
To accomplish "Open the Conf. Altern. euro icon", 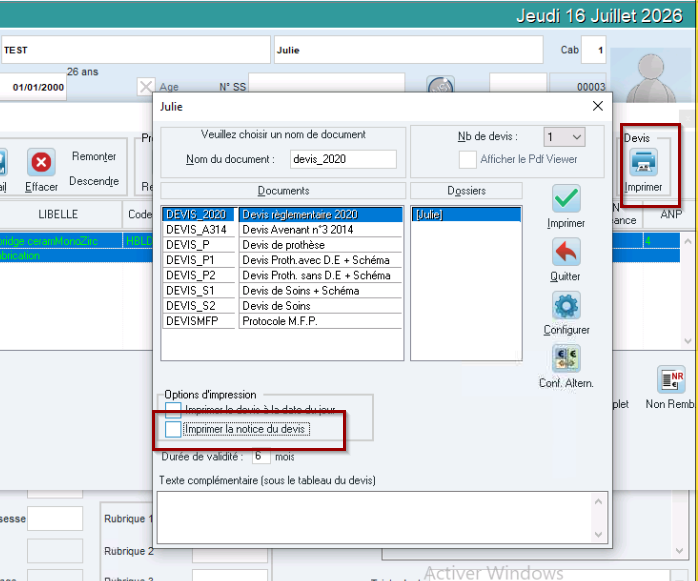I will 566,359.
